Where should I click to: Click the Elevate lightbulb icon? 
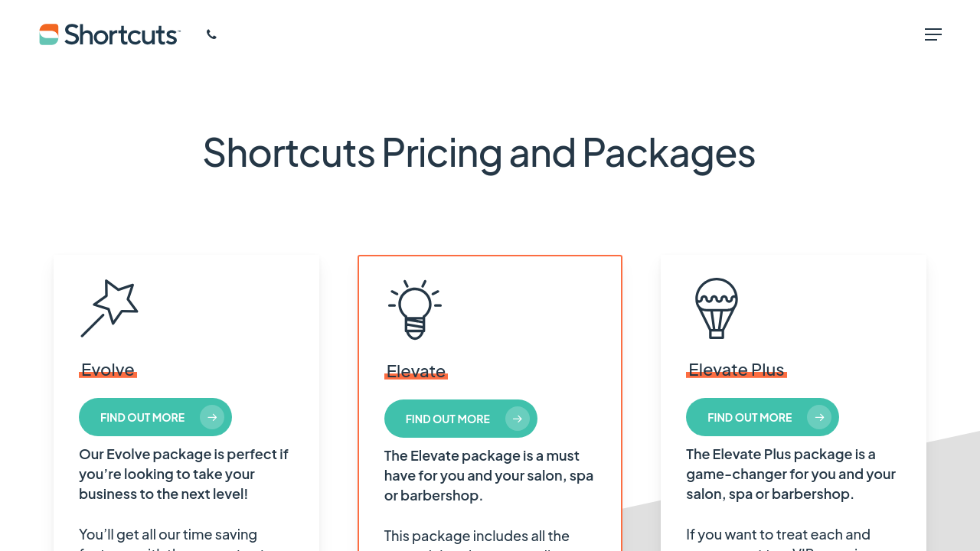(x=415, y=309)
